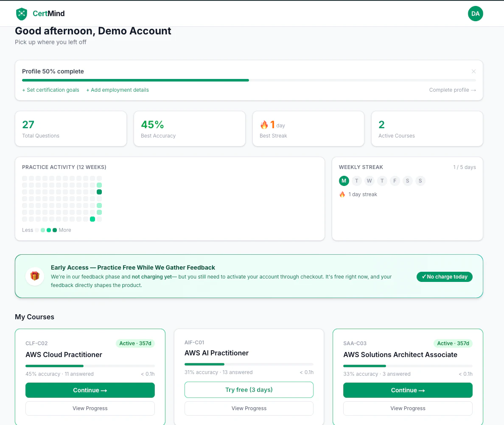Click the 1 / 5 days streak counter
The width and height of the screenshot is (504, 425).
tap(464, 167)
